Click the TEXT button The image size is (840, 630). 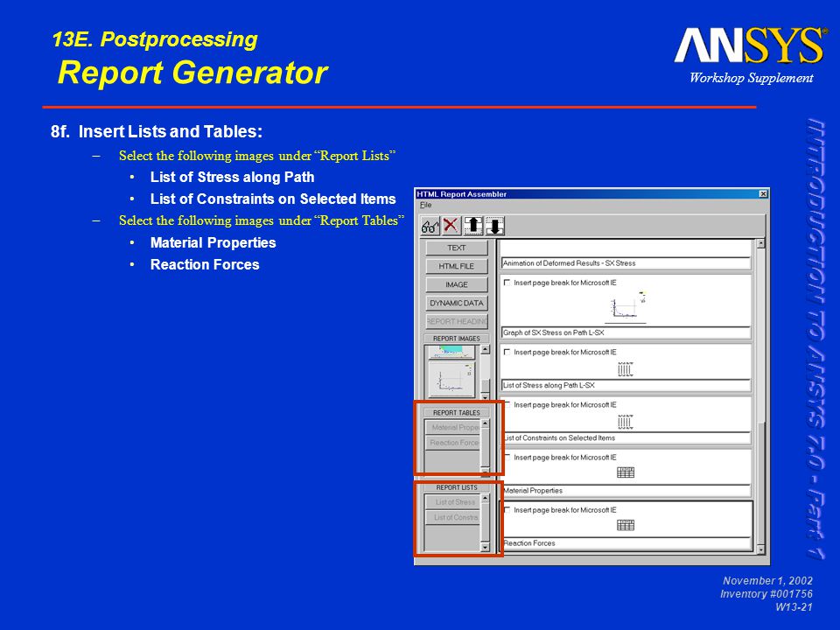click(x=457, y=248)
